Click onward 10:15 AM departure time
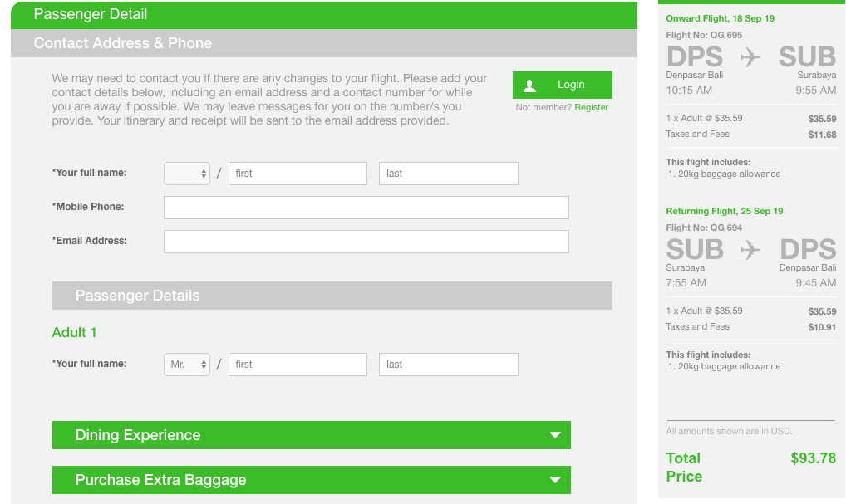846x504 pixels. coord(689,90)
